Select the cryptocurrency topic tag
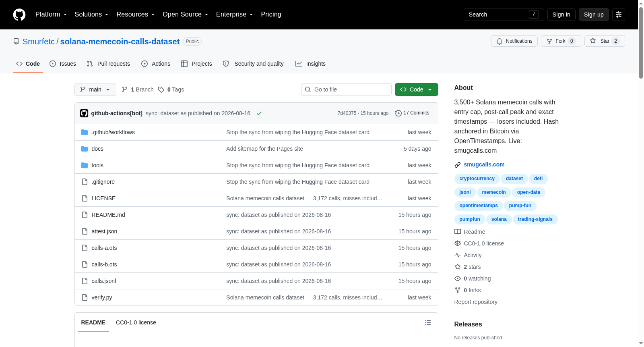The width and height of the screenshot is (644, 347). [x=477, y=179]
